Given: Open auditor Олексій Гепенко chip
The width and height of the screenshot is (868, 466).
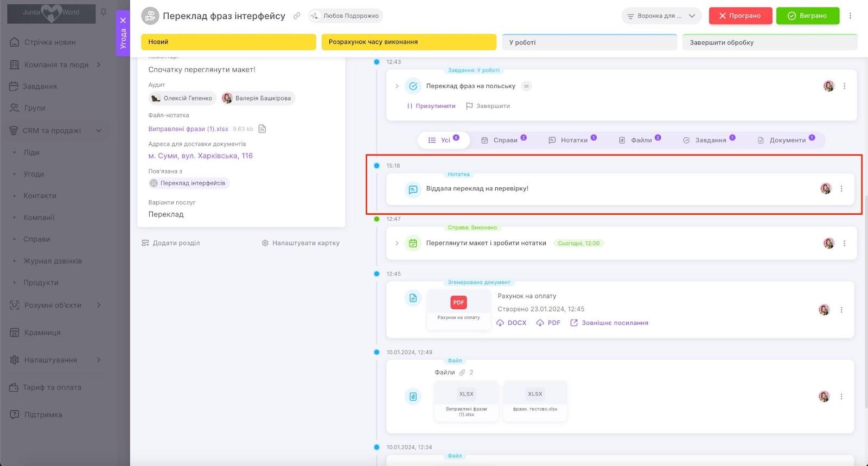Looking at the screenshot, I should [x=182, y=98].
